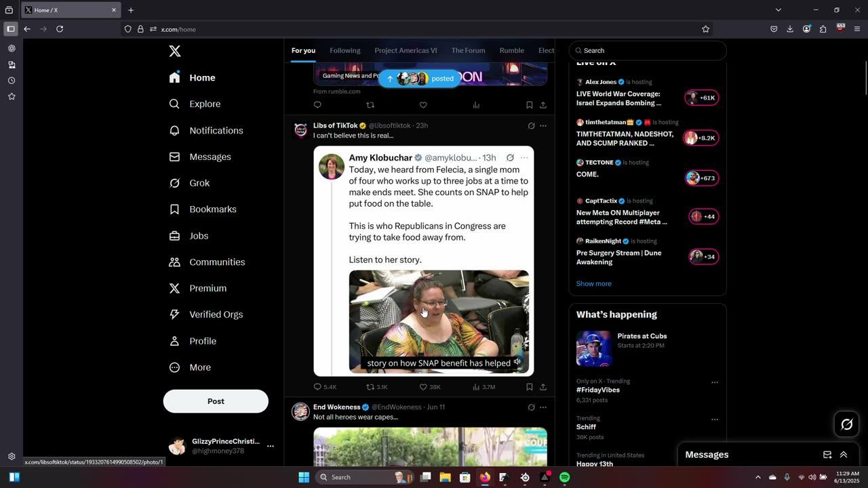Go back with the browser arrow
This screenshot has height=488, width=868.
[27, 29]
